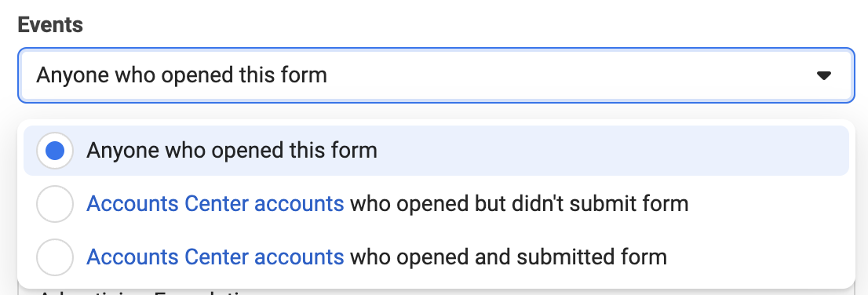Screen dimensions: 868x295
Task: Select the "Anyone who opened this form" radio button
Action: coord(55,151)
